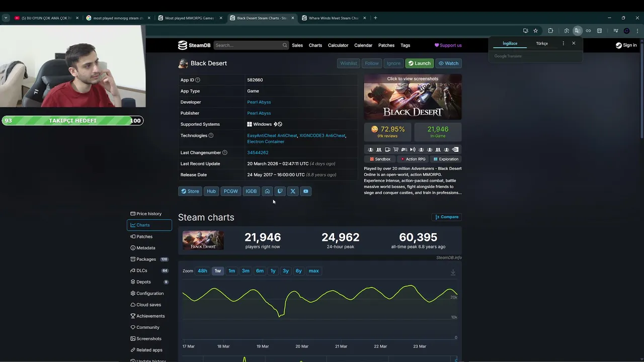Click the changenumber 34544262 link
This screenshot has height=362, width=644.
258,152
